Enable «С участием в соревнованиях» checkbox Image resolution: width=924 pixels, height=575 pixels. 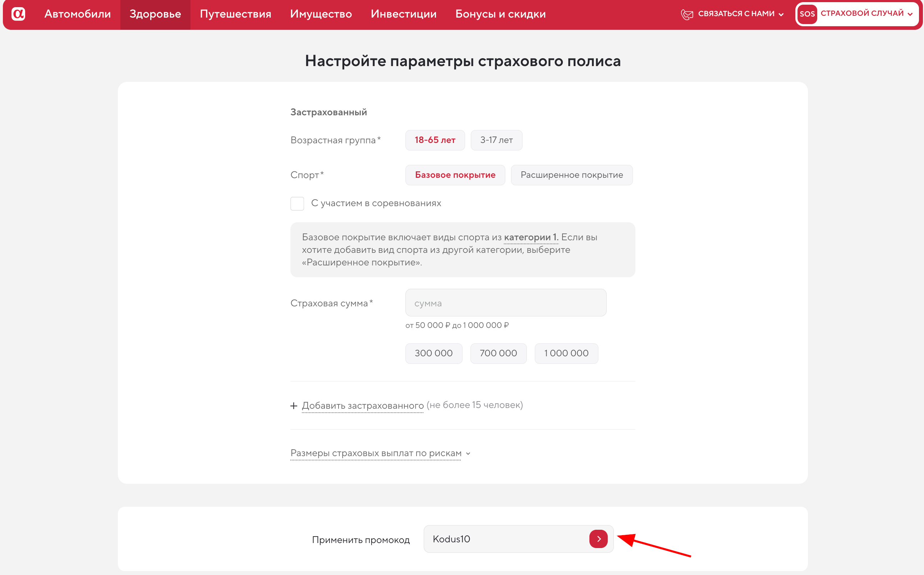click(x=297, y=203)
